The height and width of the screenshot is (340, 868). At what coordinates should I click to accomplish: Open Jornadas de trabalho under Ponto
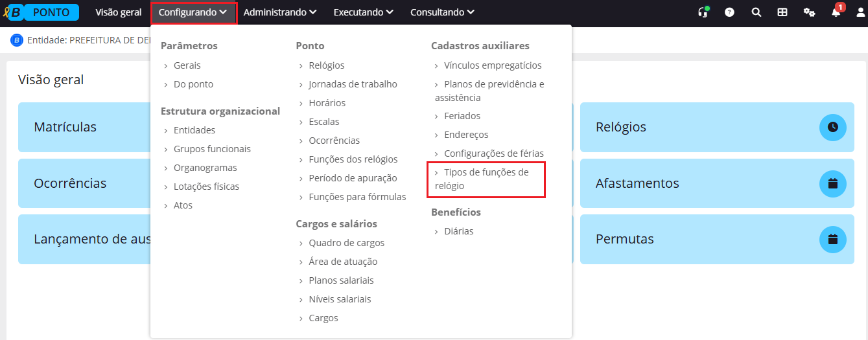click(x=353, y=84)
